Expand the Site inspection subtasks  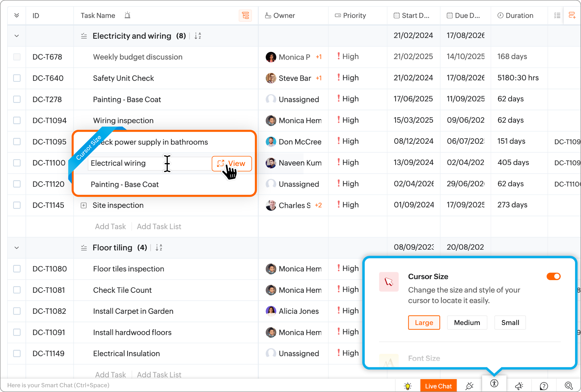pos(84,205)
